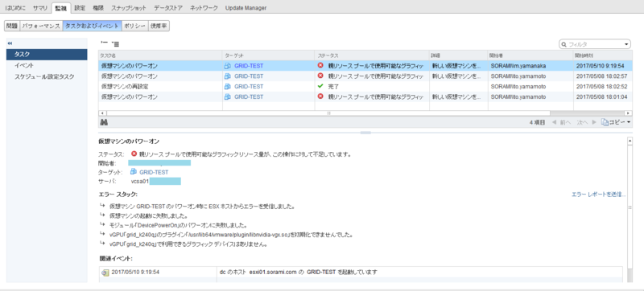Open GRID-TEST link in the 9:19:54 row
The image size is (644, 291).
[x=249, y=66]
